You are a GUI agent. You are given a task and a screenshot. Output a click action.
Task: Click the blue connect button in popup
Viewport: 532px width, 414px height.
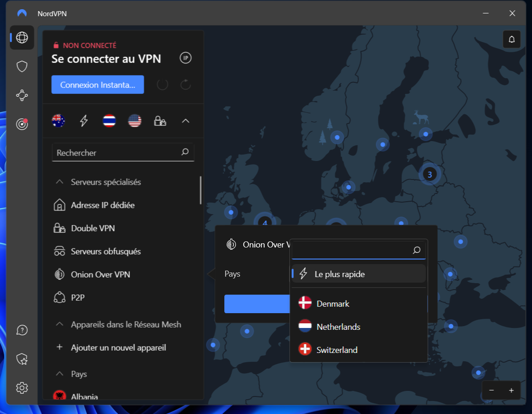[257, 304]
